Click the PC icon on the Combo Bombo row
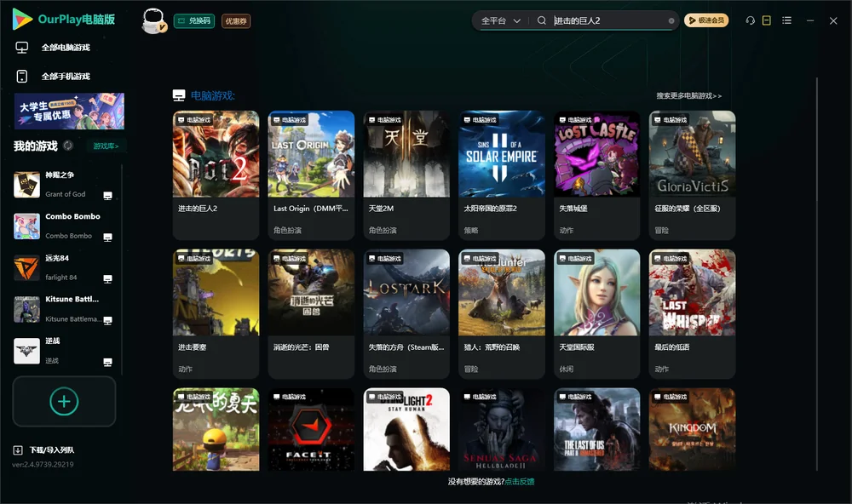This screenshot has height=504, width=852. coord(107,238)
